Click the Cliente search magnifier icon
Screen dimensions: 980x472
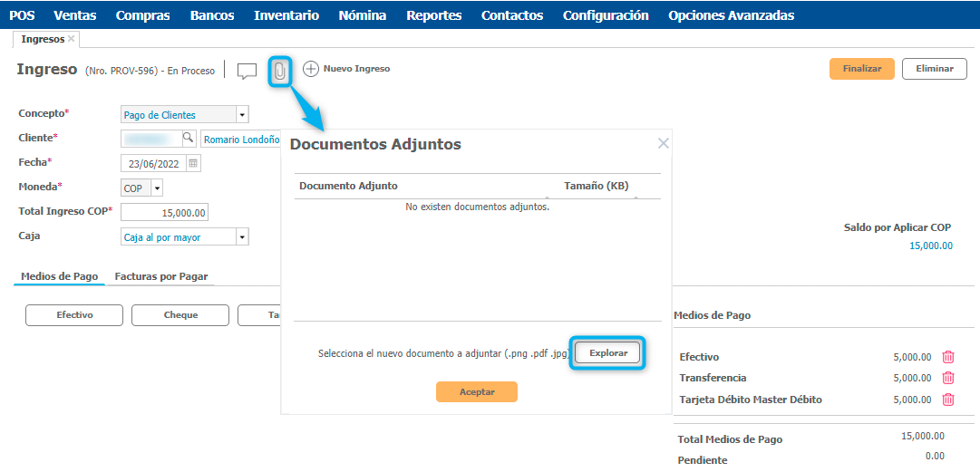click(x=189, y=139)
